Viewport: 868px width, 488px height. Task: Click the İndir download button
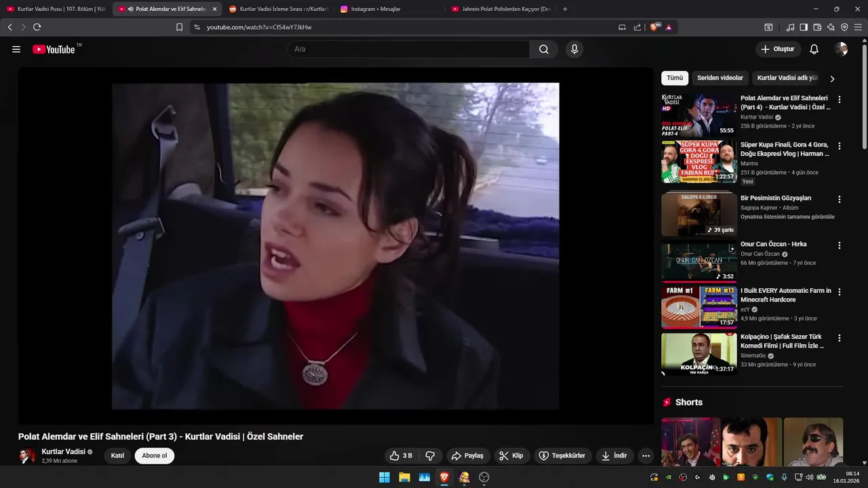[614, 455]
